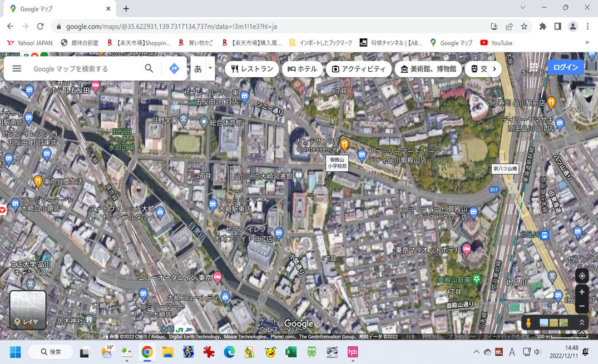Click the くら寿司 品川駅前店 restaurant pin
Image resolution: width=598 pixels, height=364 pixels.
click(x=551, y=102)
